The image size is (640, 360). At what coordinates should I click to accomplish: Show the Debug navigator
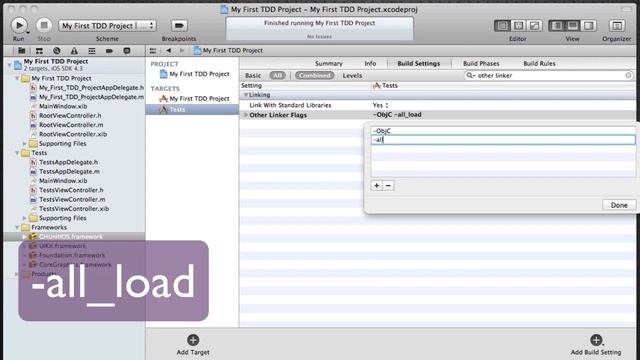click(92, 51)
